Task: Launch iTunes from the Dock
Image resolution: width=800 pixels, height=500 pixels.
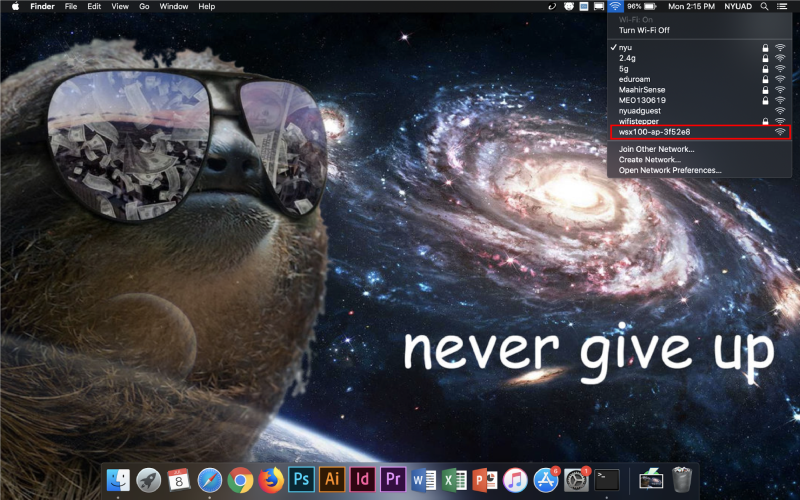Action: click(515, 480)
